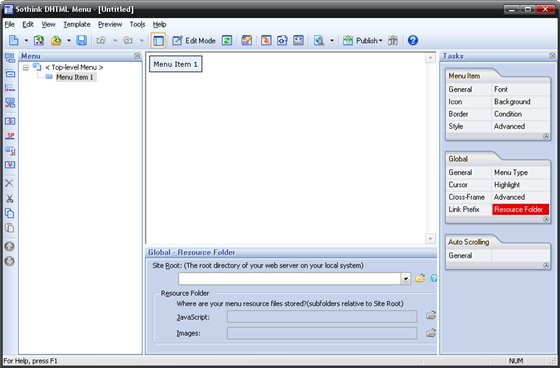Browse folder icon next to Site Root
560x368 pixels.
(420, 278)
